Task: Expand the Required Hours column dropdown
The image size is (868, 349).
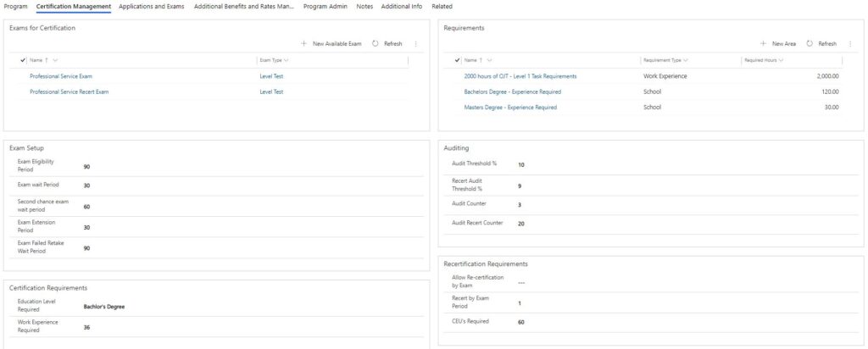Action: [781, 60]
